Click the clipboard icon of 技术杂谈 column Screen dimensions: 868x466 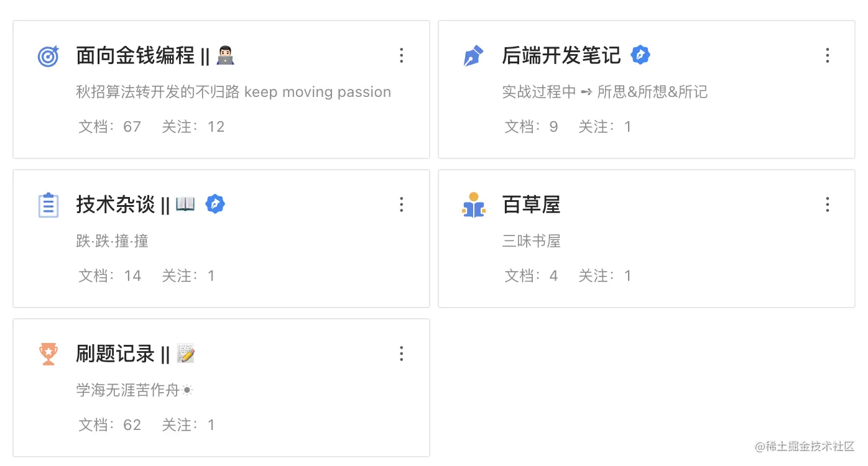coord(48,204)
